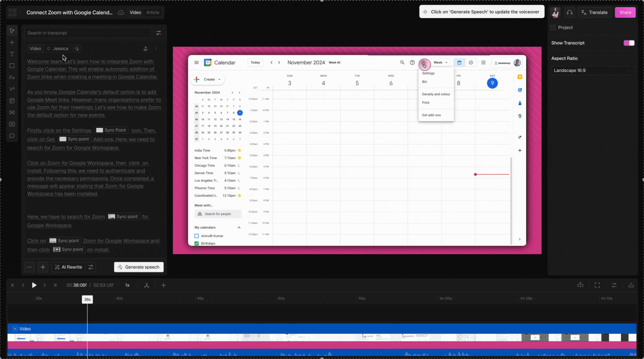The image size is (644, 359).
Task: Open the Jessica voice selector
Action: tap(57, 49)
